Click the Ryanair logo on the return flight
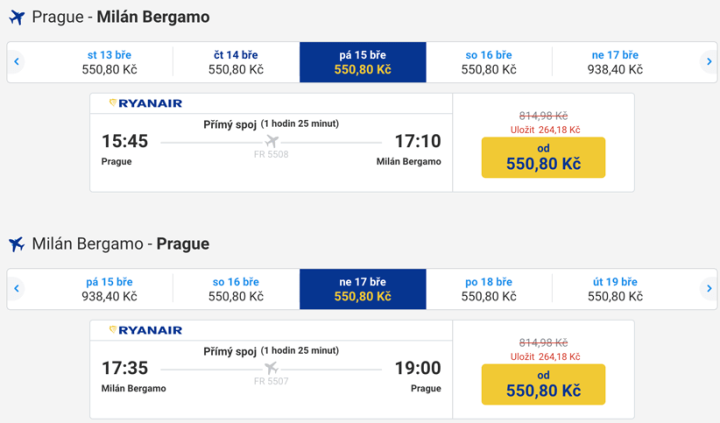This screenshot has width=720, height=423. point(144,329)
